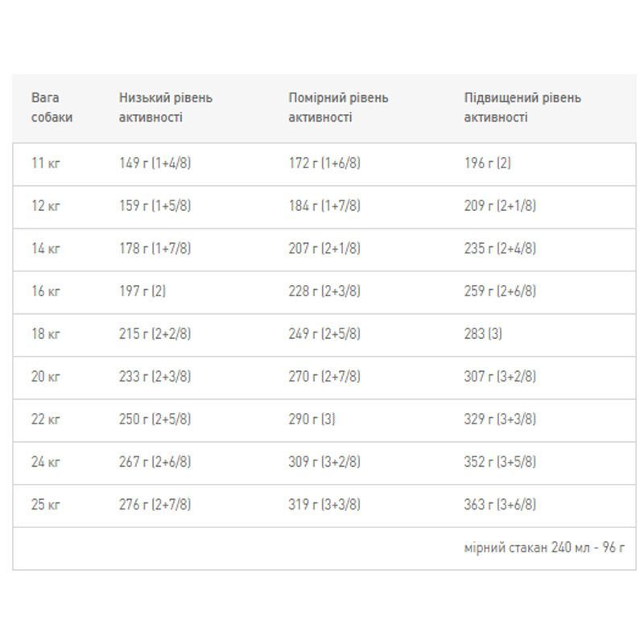
Task: Click the 329 г (3+3/8) cell
Action: (500, 419)
